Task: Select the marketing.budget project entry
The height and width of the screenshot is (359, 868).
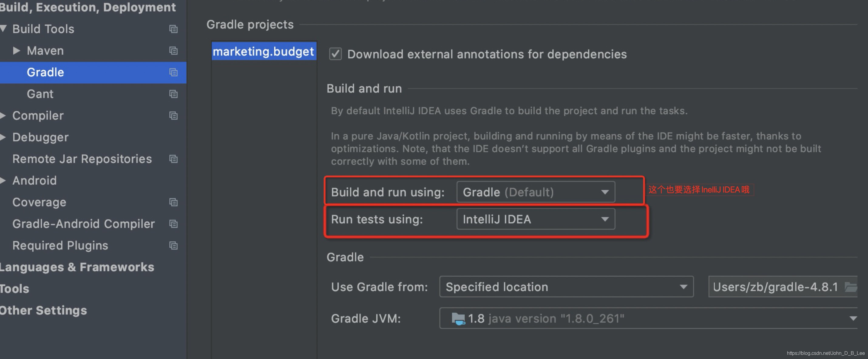Action: click(264, 51)
